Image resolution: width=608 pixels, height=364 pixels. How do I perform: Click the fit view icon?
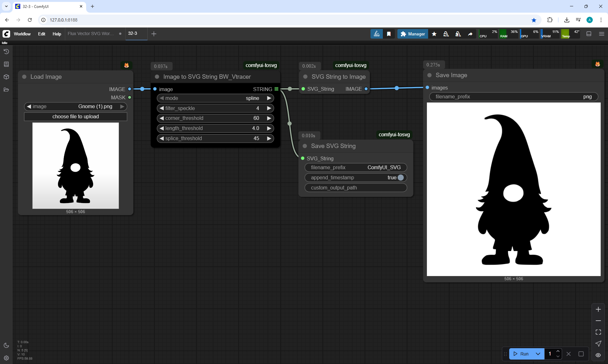598,332
